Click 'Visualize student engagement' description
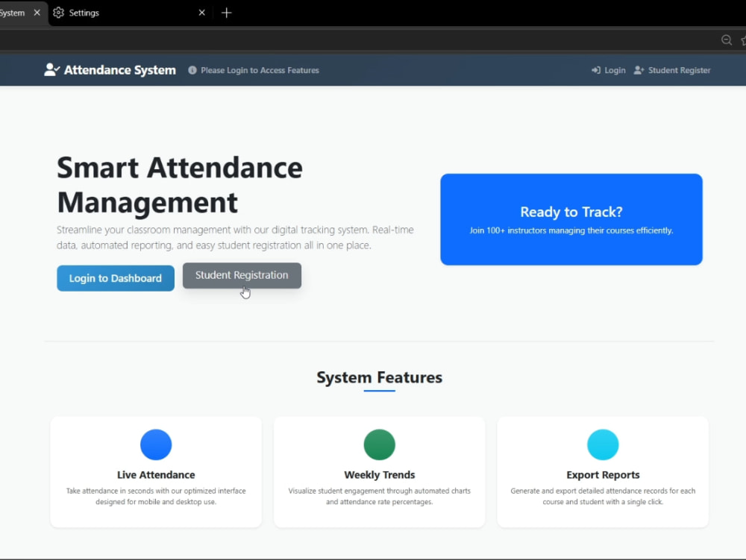This screenshot has height=560, width=746. (x=379, y=497)
